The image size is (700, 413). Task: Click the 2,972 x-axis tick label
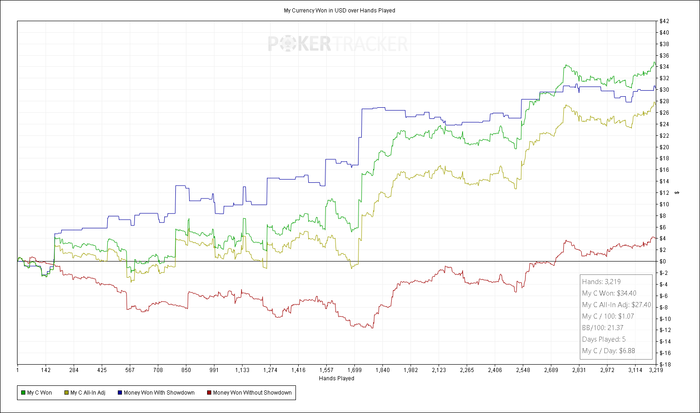point(607,370)
